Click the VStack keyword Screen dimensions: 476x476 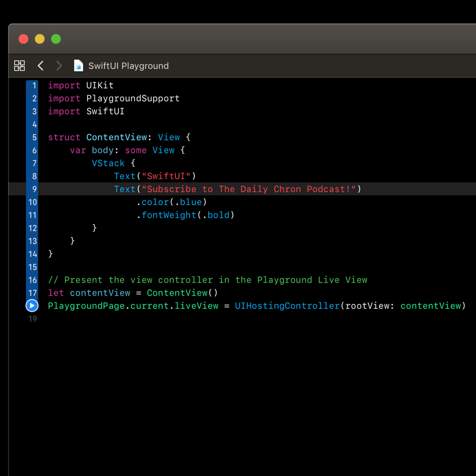point(108,163)
